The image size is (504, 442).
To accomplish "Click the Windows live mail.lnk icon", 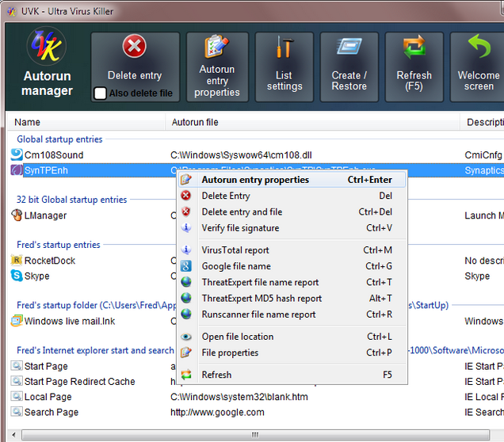I will 17,321.
